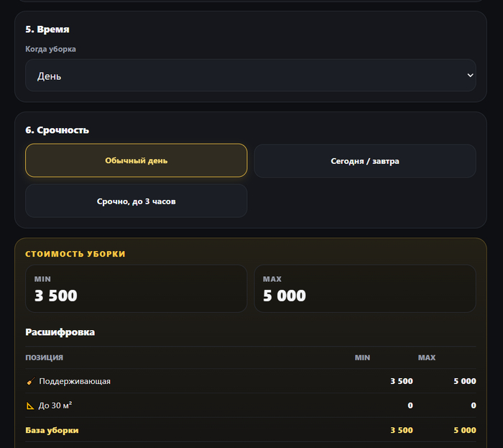Click the chevron arrow in the Когда уборка select
This screenshot has height=448, width=503.
(470, 76)
